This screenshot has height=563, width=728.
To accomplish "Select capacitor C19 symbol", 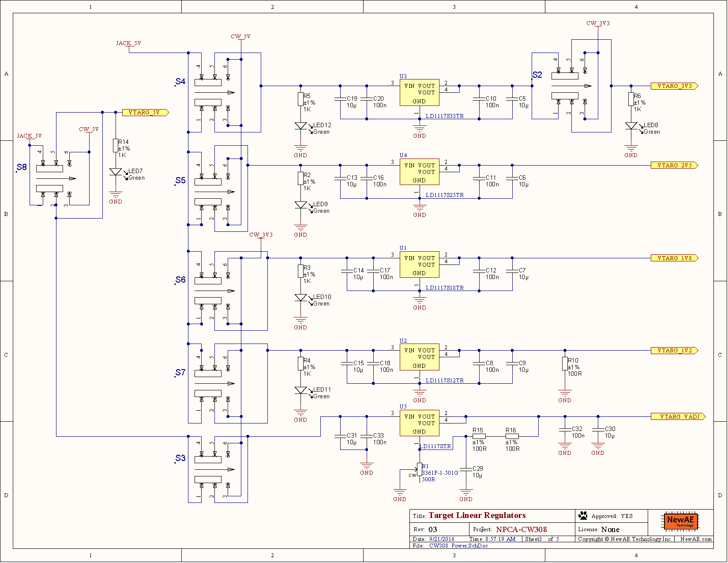I will (341, 99).
